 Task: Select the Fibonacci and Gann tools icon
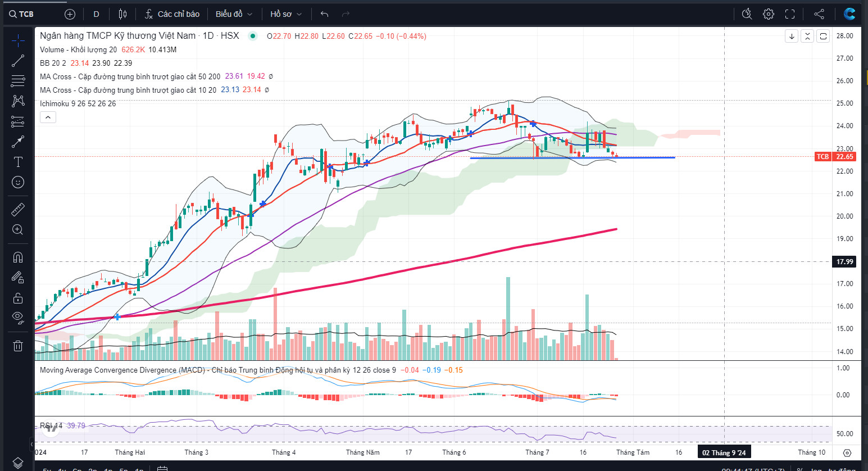pos(18,81)
